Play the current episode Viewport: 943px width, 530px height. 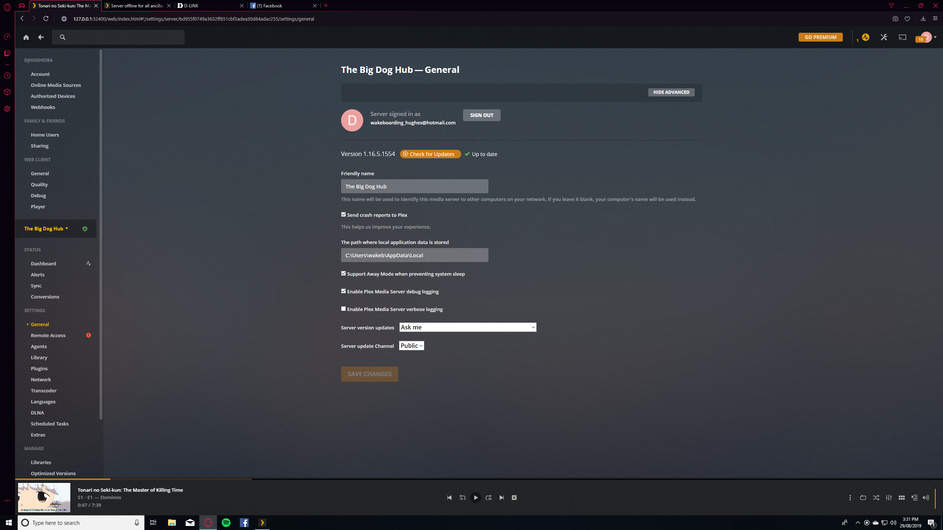pos(475,498)
